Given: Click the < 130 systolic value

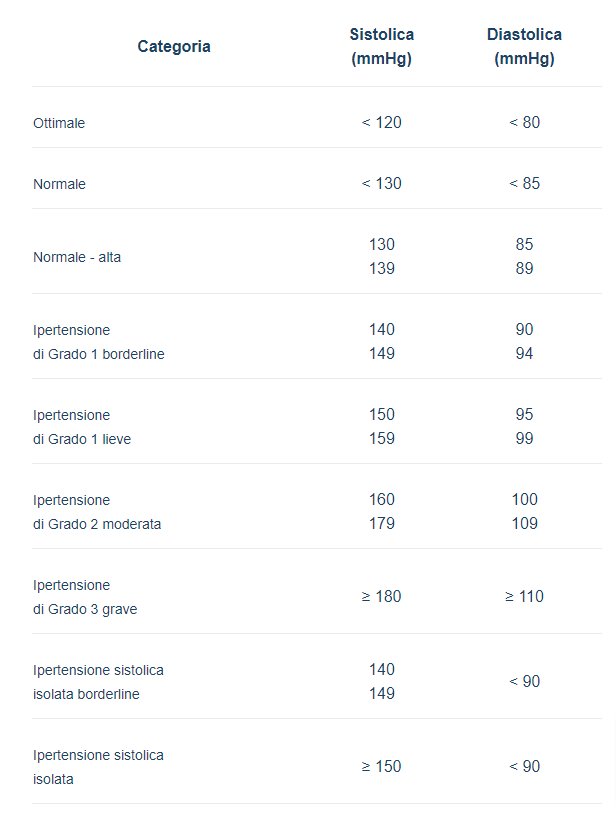Looking at the screenshot, I should click(381, 183).
